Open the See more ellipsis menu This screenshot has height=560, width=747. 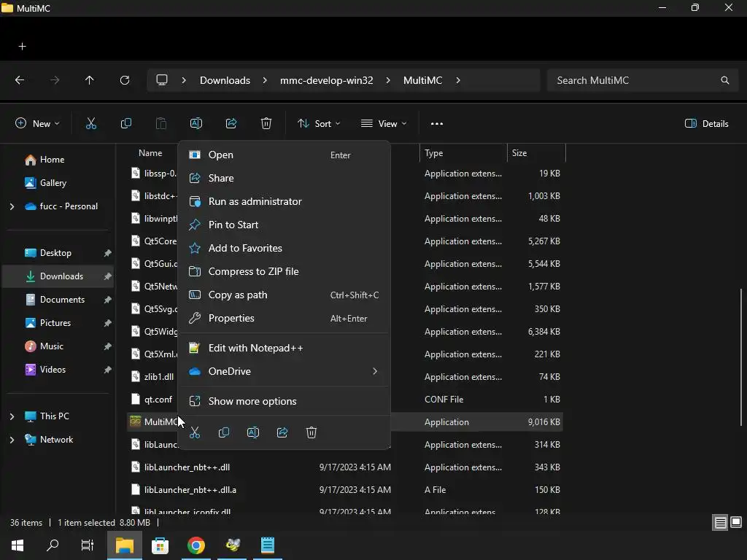pos(437,124)
